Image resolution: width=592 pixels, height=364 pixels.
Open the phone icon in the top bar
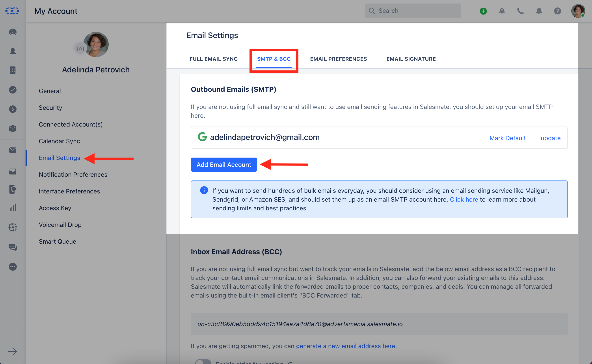(520, 11)
